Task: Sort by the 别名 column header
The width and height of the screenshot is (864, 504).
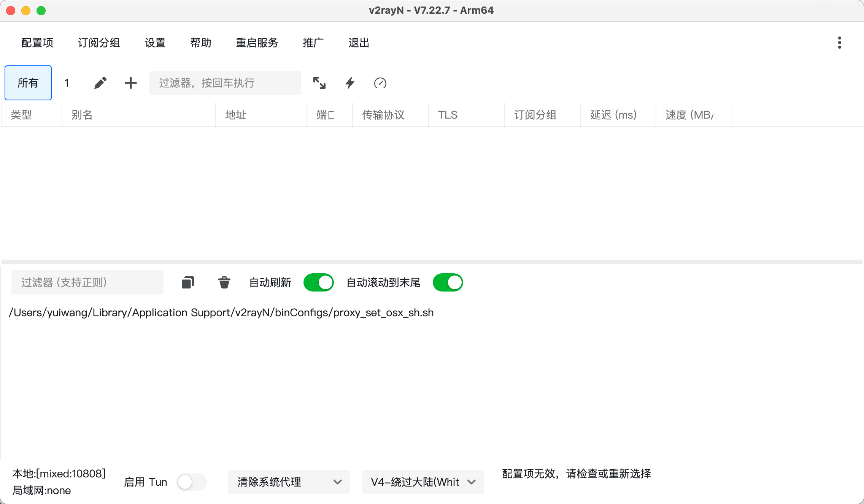Action: [x=139, y=115]
